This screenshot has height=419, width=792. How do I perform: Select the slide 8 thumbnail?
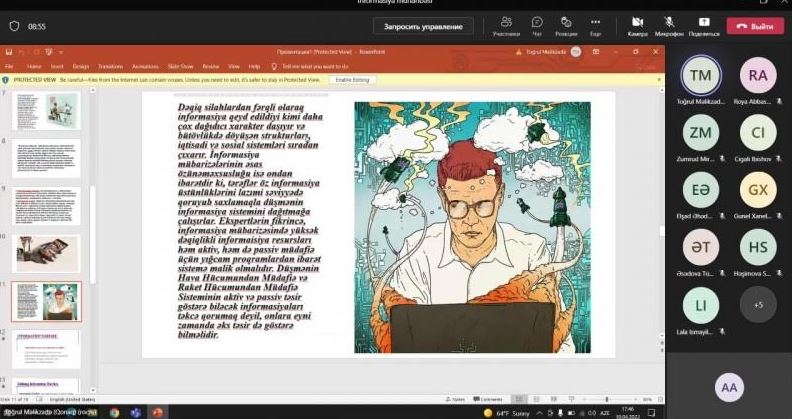(x=46, y=159)
